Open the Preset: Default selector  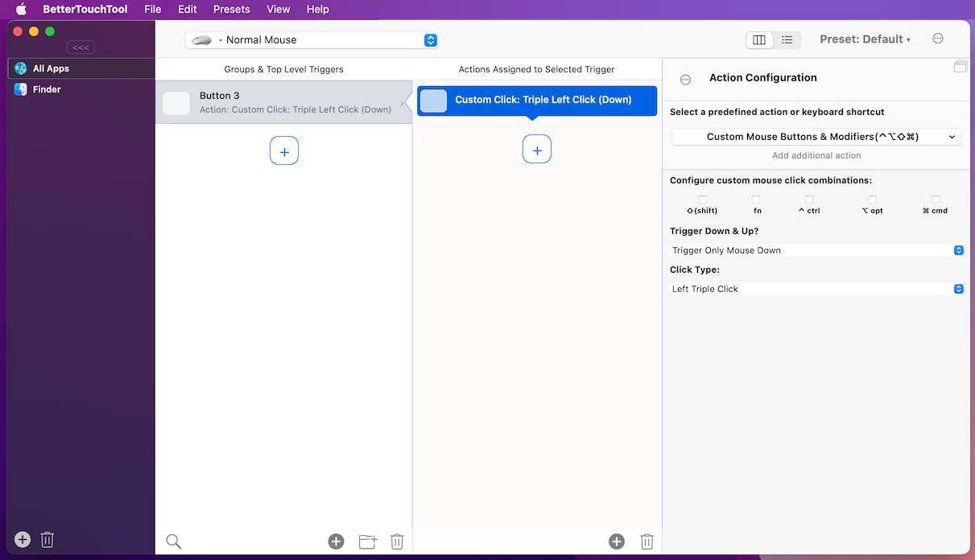(865, 38)
